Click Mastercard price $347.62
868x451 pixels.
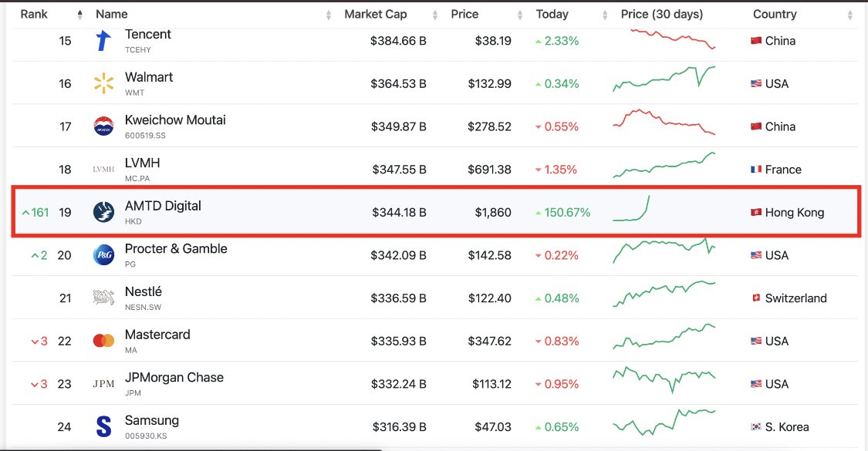pos(489,341)
